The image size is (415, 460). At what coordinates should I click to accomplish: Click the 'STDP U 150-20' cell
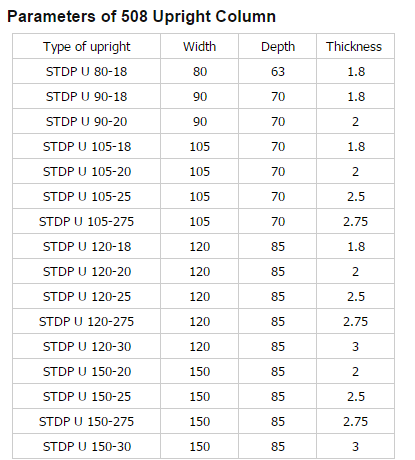(x=87, y=371)
